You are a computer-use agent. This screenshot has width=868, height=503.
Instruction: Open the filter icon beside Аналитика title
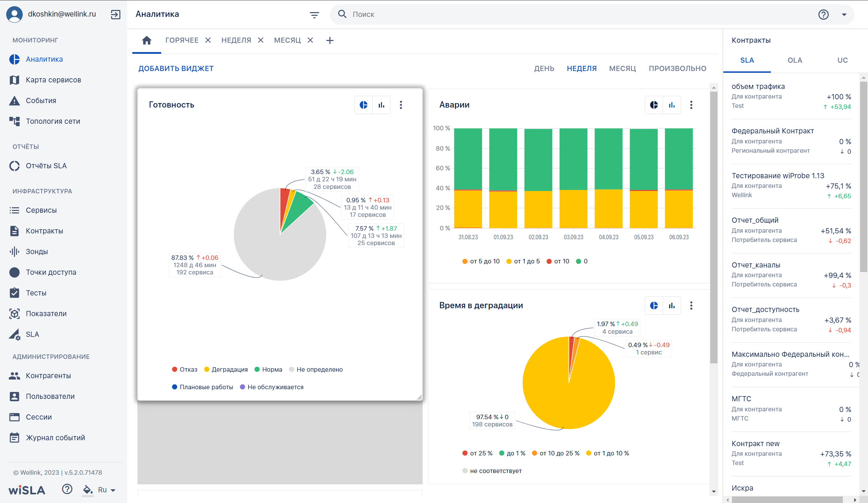(x=314, y=15)
